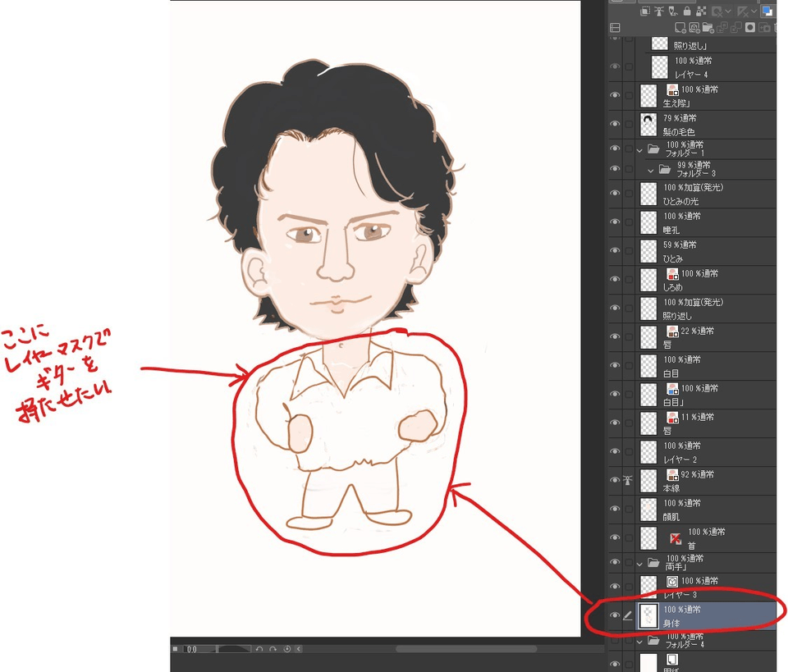Collapse the フォルダー 4 folder
This screenshot has width=788, height=672.
639,642
